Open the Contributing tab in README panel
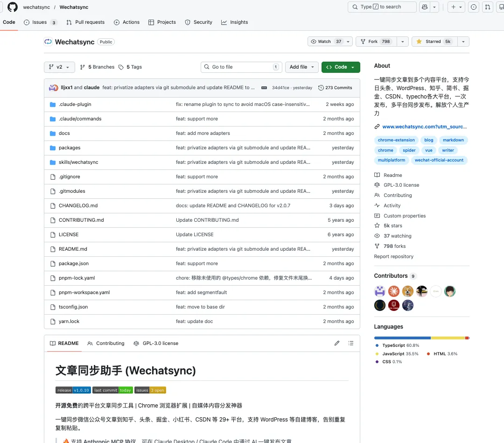Screen dimensions: 504x443 tap(106, 343)
